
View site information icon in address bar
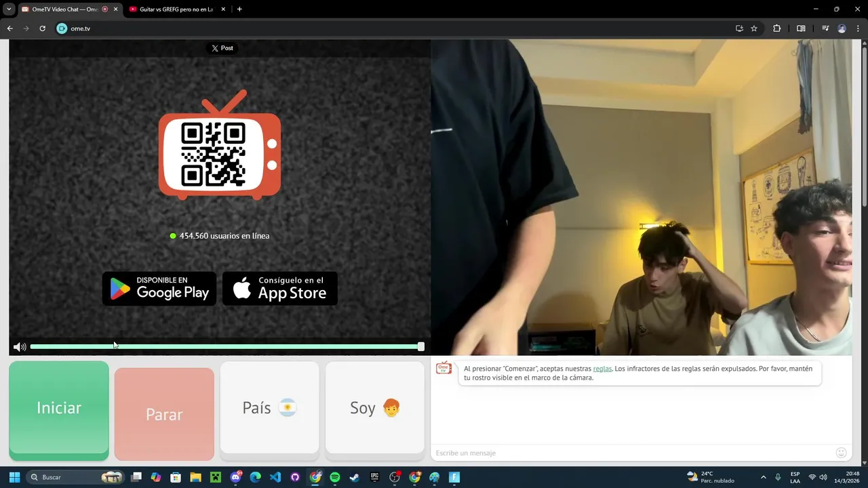coord(62,28)
